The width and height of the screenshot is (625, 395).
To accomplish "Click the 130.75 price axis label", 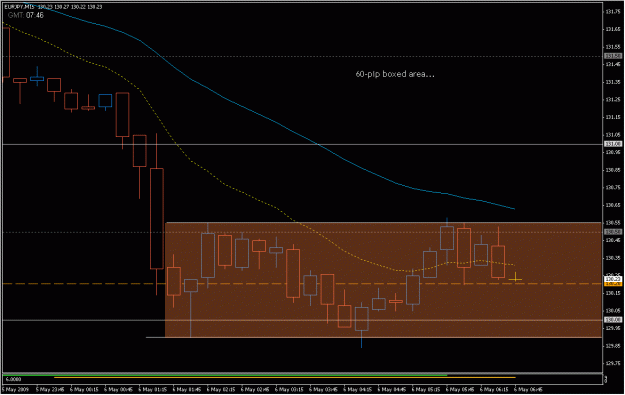I will [x=613, y=187].
